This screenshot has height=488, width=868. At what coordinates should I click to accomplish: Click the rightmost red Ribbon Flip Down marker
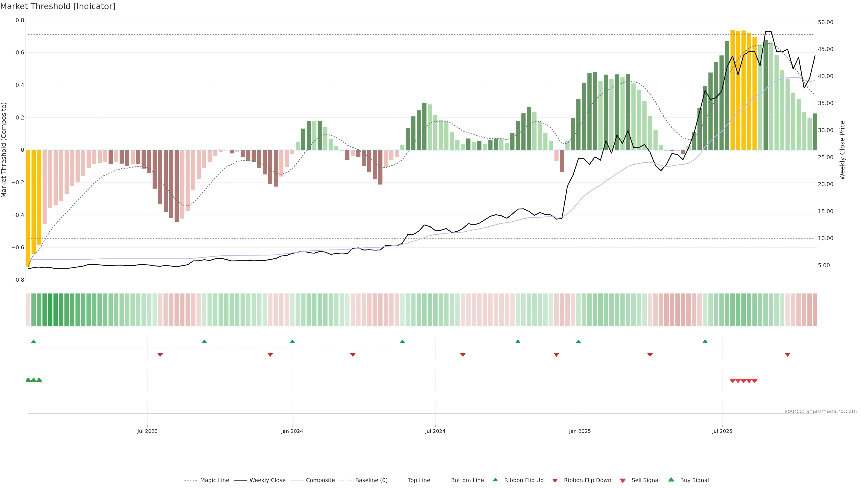click(x=788, y=355)
